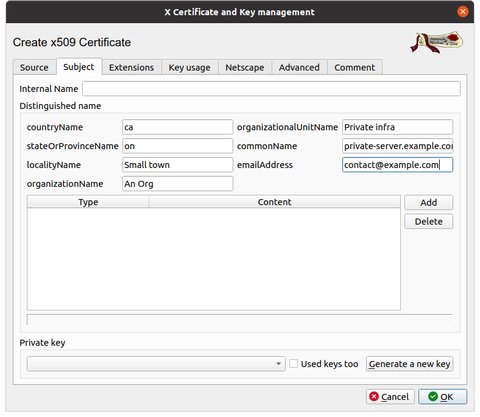
Task: Go to the Key usage tab
Action: pos(189,67)
